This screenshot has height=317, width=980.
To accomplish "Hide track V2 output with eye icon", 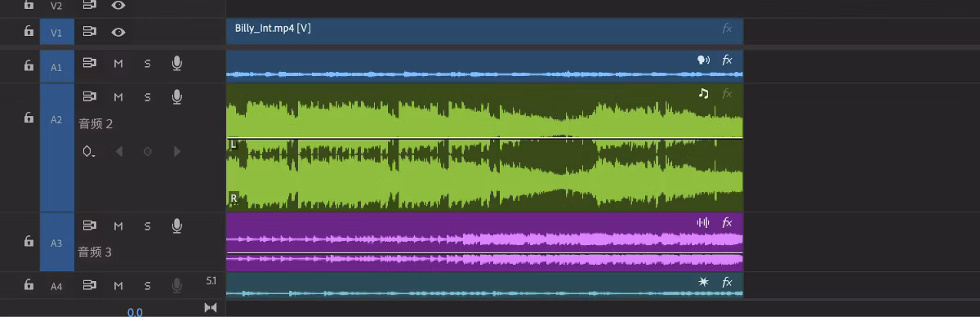I will click(x=118, y=5).
